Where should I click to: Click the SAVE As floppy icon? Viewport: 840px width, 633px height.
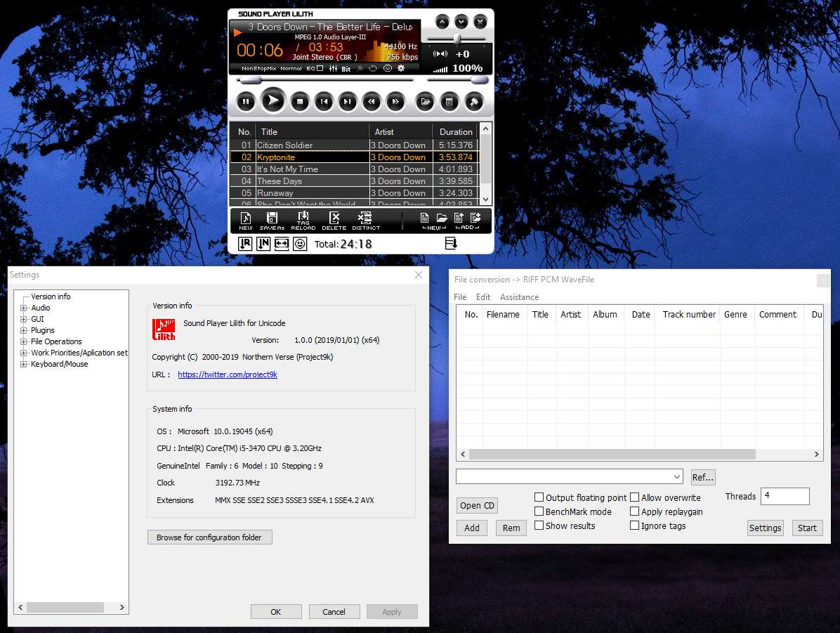click(x=272, y=221)
